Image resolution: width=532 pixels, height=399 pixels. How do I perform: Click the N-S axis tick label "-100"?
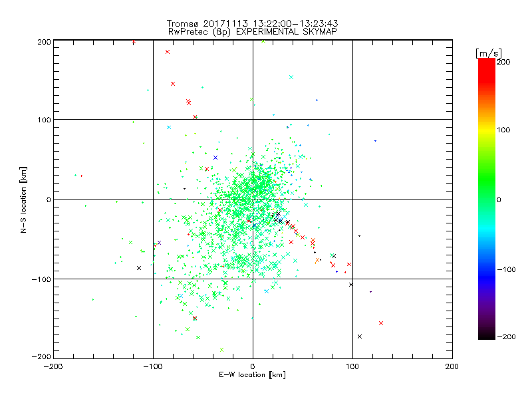click(41, 279)
